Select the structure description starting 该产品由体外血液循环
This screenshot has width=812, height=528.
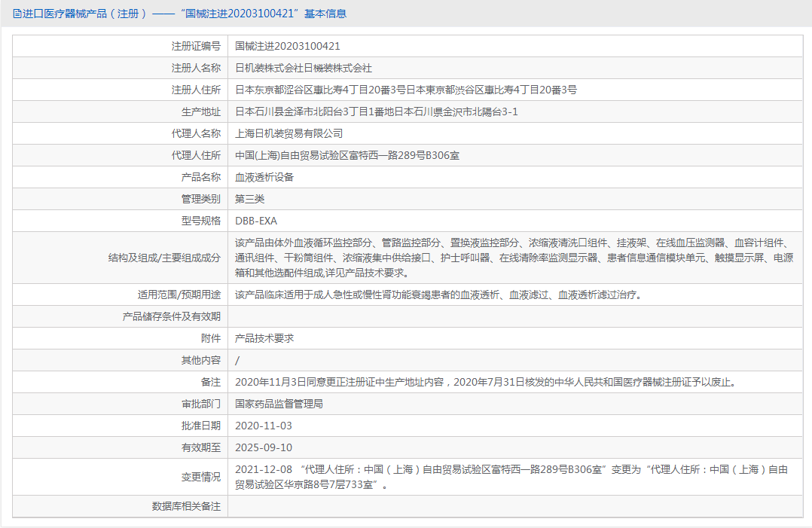click(514, 258)
